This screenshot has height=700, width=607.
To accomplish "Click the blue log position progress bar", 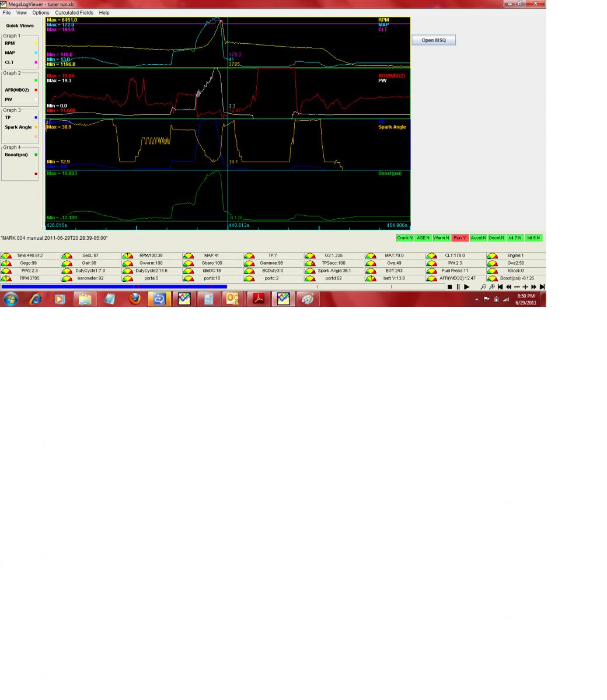I will pyautogui.click(x=114, y=286).
